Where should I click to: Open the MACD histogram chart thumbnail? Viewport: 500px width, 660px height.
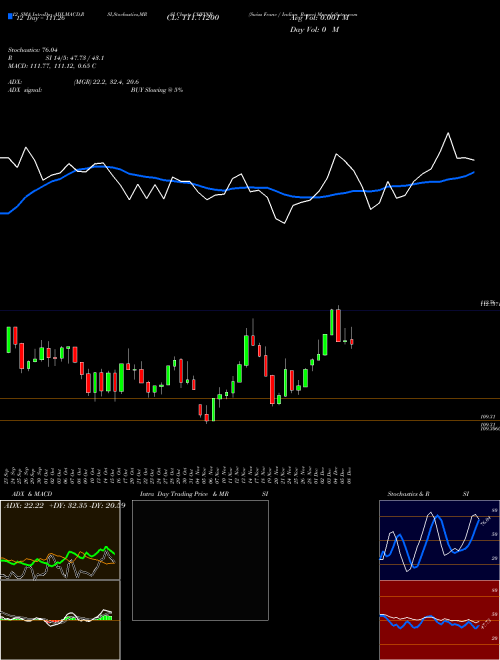point(60,620)
